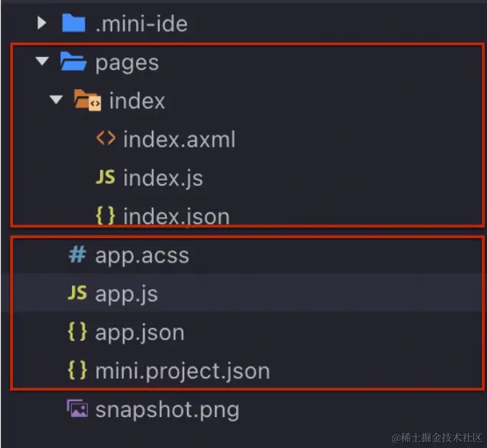
Task: Click the hash icon beside app.acss
Action: (x=77, y=255)
